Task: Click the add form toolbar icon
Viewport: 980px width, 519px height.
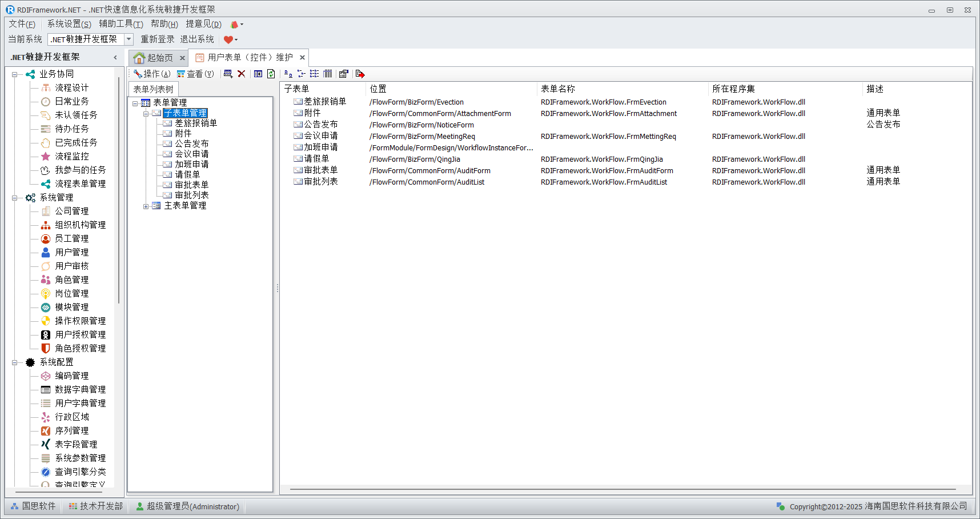Action: pos(228,74)
